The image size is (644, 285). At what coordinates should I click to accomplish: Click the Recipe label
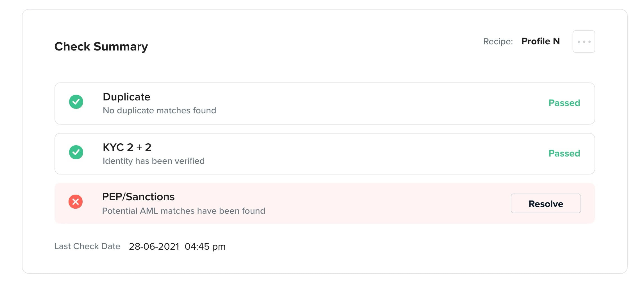point(498,42)
